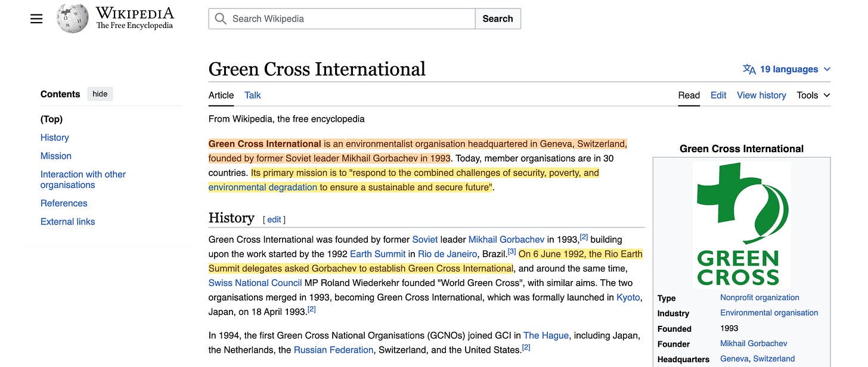Follow the Rio de Janeiro link
This screenshot has width=868, height=367.
click(x=447, y=254)
